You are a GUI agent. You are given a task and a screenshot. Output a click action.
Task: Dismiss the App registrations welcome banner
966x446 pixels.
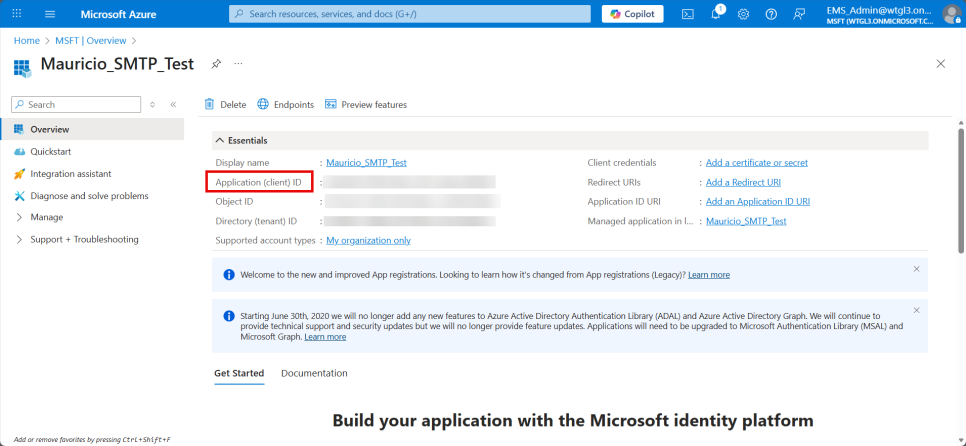916,269
